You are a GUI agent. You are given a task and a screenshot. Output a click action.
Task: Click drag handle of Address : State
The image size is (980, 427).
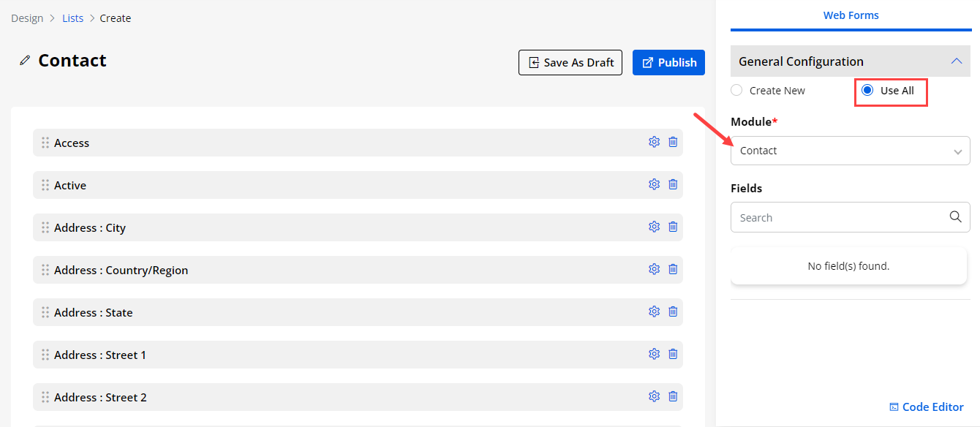45,312
